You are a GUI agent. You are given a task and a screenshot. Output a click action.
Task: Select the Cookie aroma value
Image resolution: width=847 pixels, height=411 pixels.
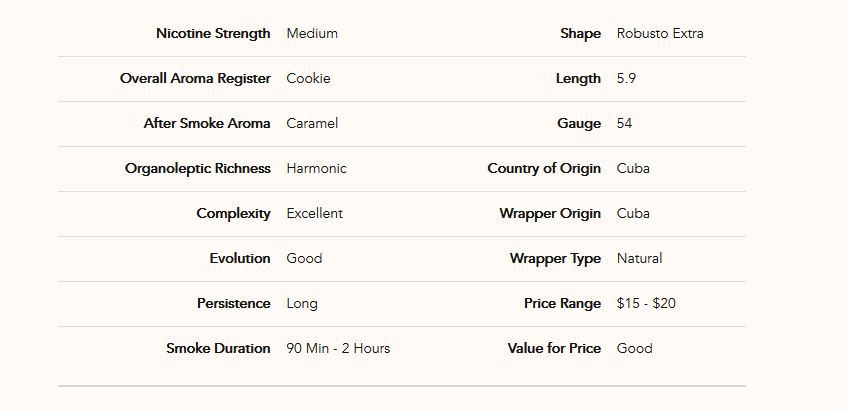tap(308, 78)
